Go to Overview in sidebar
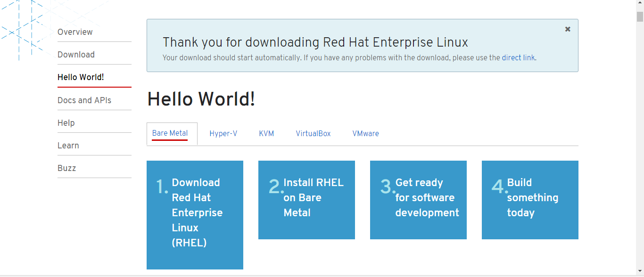 [75, 32]
